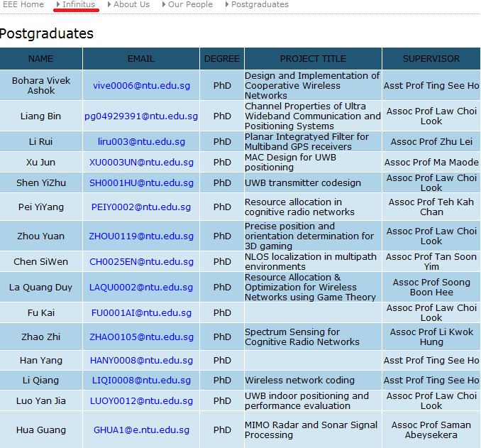The image size is (481, 448).
Task: Click the name Luo Yan Jia
Action: [x=41, y=400]
